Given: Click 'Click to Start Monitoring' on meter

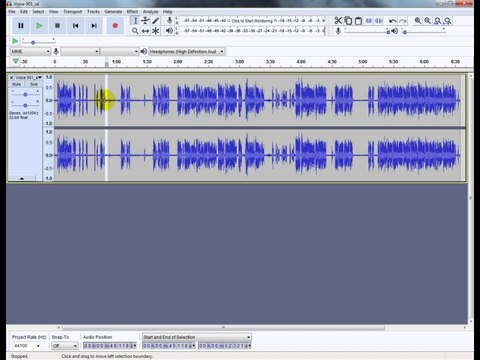Looking at the screenshot, I should tap(252, 21).
